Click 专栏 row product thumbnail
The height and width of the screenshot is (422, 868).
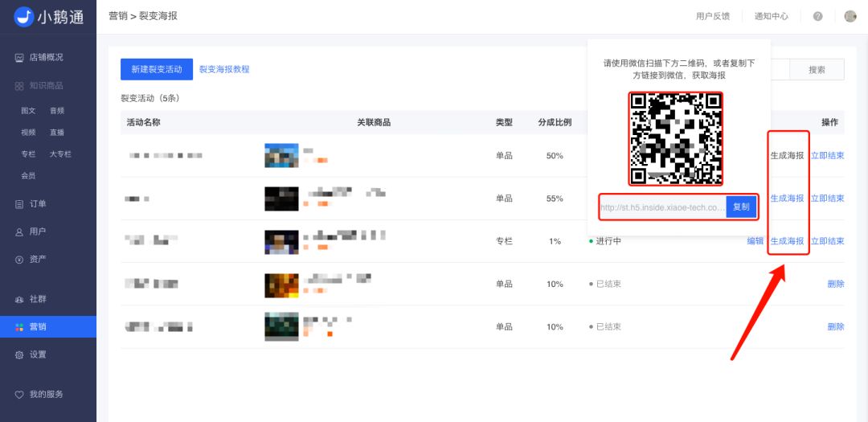click(x=282, y=241)
